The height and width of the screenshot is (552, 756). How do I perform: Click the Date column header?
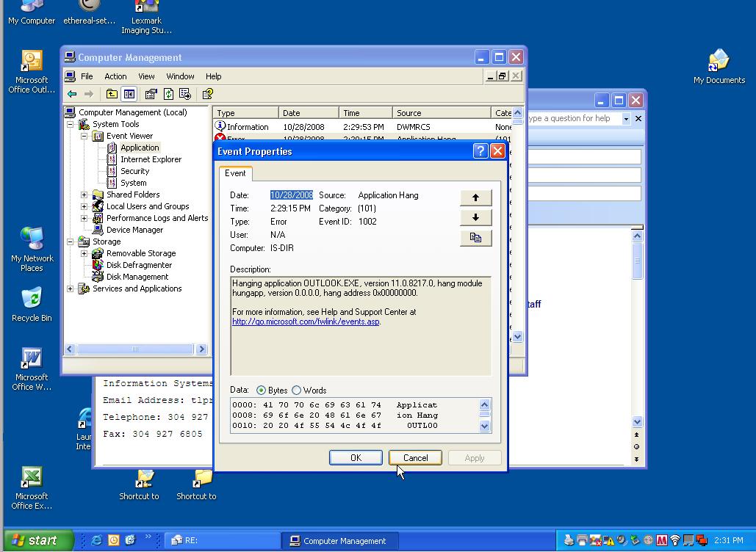tap(309, 113)
